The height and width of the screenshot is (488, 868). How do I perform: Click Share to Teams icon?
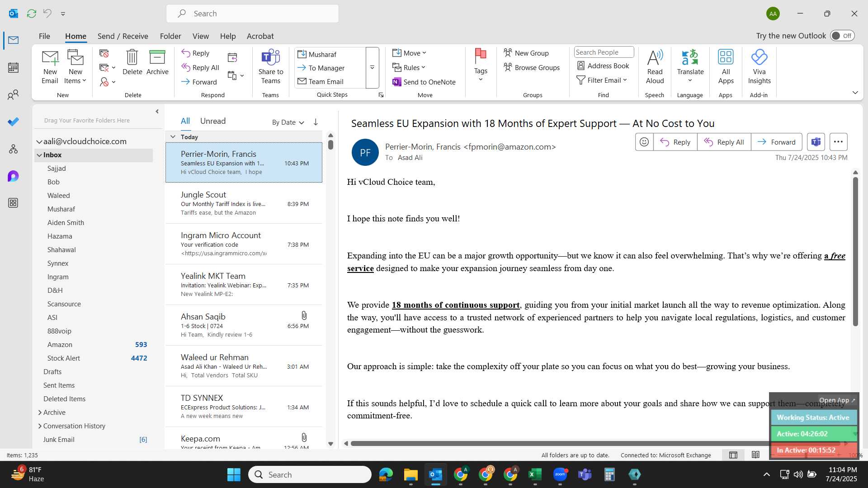click(271, 67)
